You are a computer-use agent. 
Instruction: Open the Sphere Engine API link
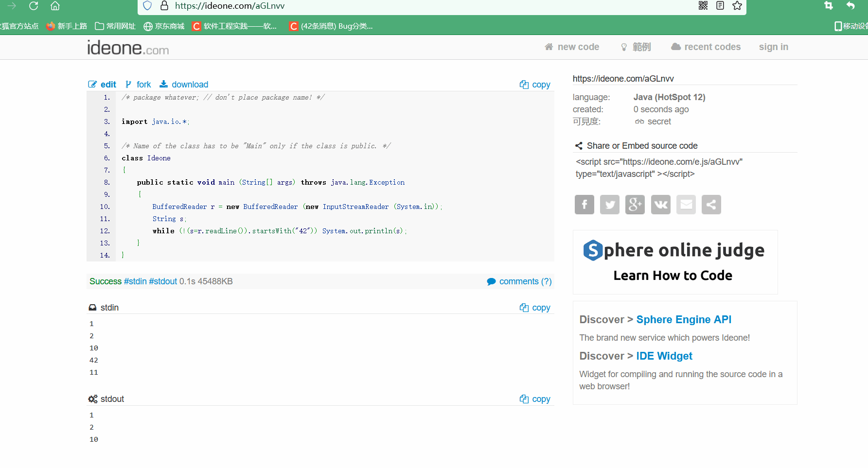coord(684,320)
